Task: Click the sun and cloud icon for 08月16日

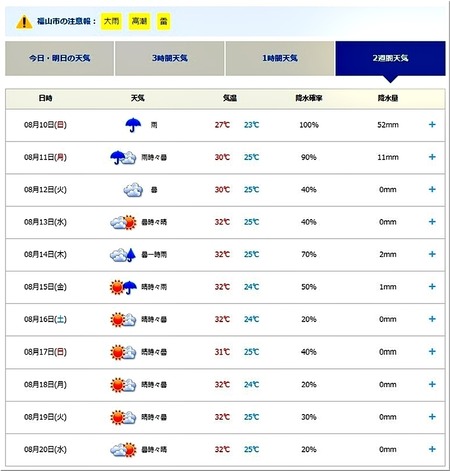Action: point(123,319)
